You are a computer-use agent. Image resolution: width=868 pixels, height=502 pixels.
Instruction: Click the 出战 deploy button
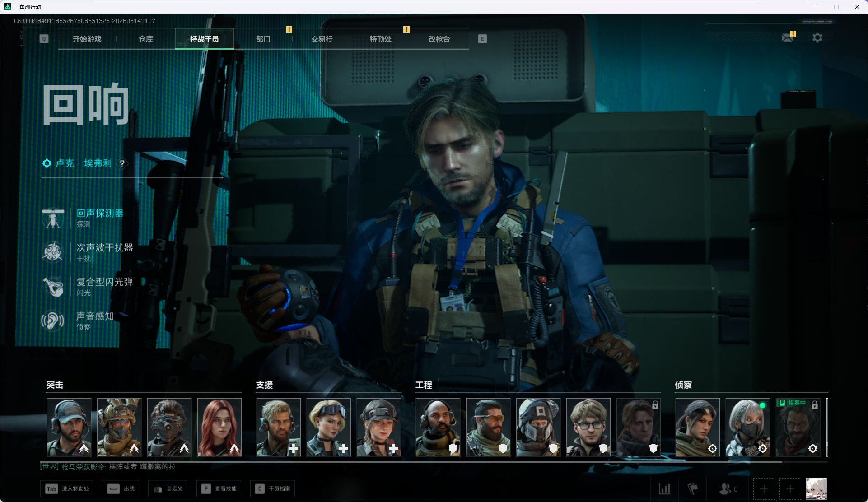(121, 488)
